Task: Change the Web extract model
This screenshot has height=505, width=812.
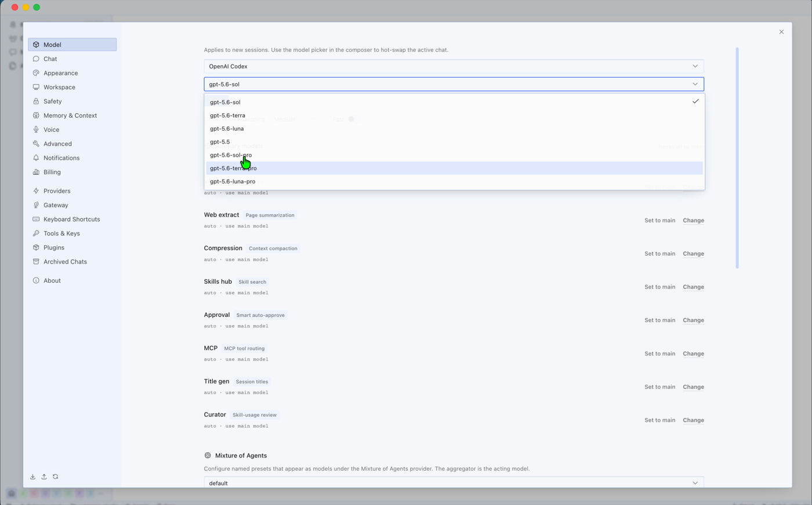Action: tap(693, 221)
